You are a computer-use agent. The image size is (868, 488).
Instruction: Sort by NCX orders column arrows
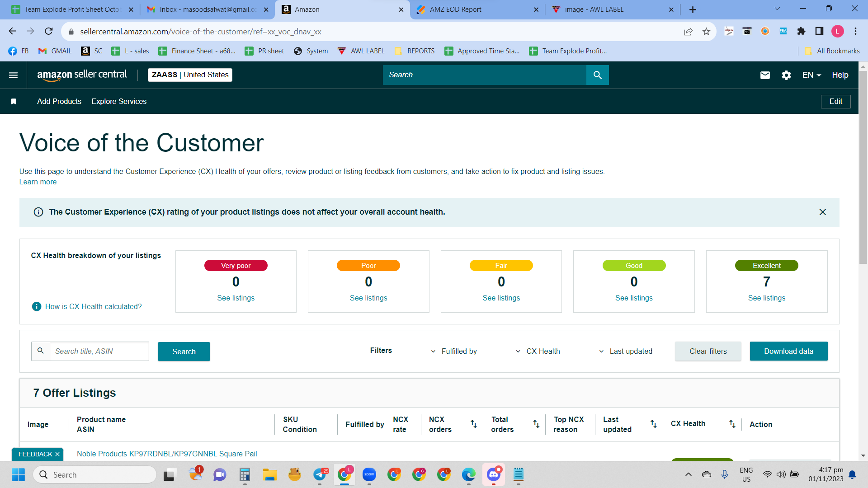tap(473, 424)
